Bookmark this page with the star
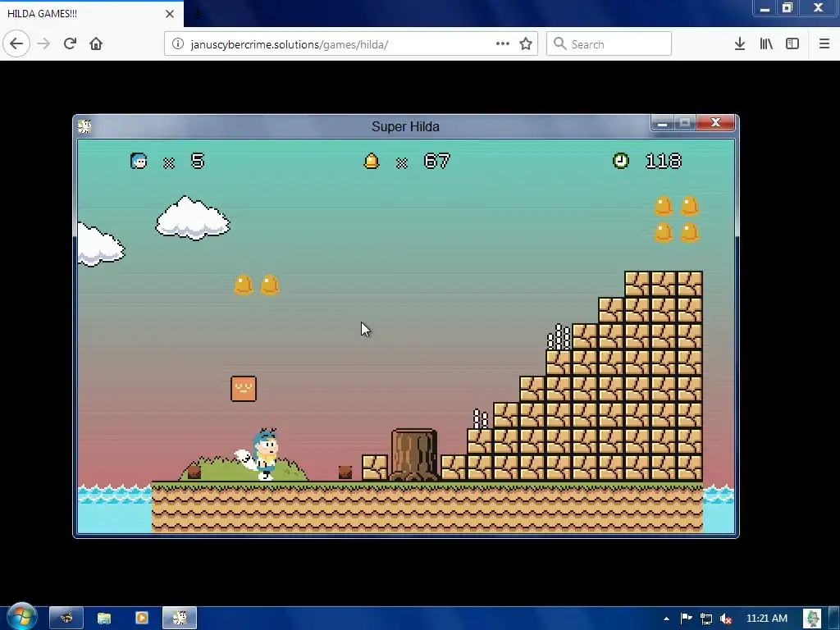Screen dimensions: 840x630 526,44
